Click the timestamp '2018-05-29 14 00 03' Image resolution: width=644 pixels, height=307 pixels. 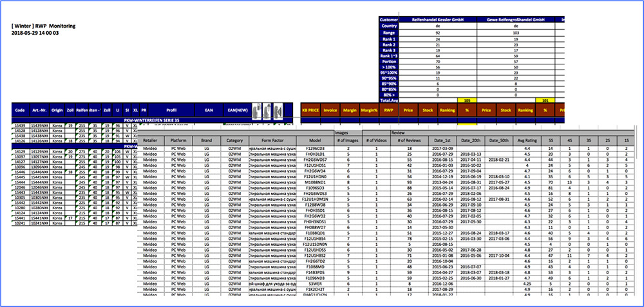point(35,33)
